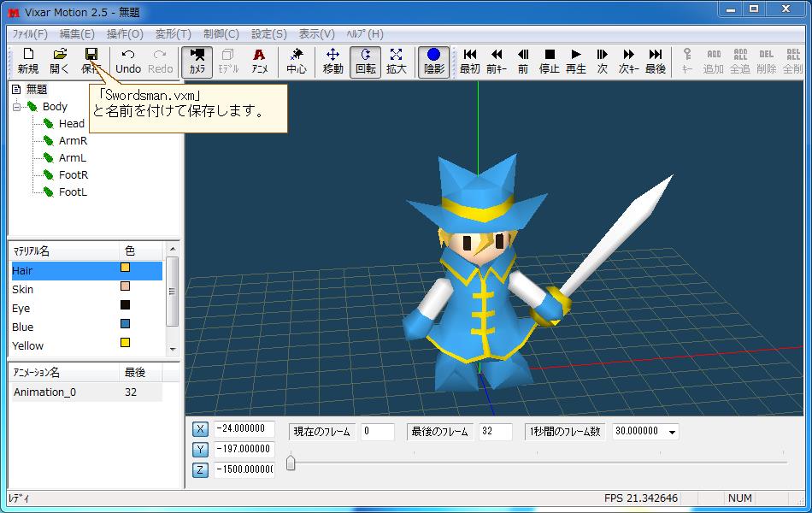Toggle カメラ camera mode
Image resolution: width=812 pixels, height=513 pixels.
197,62
